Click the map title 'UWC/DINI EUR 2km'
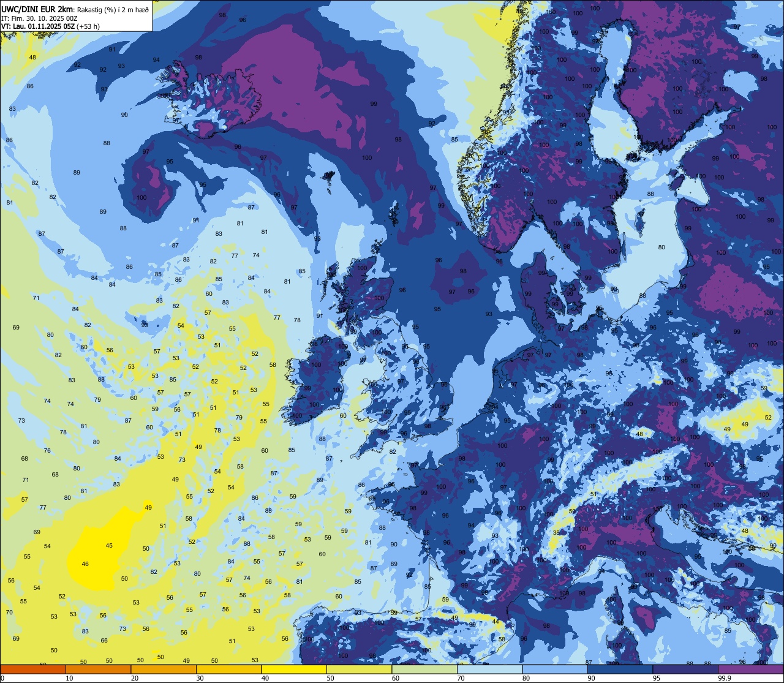This screenshot has height=683, width=784. [x=37, y=9]
